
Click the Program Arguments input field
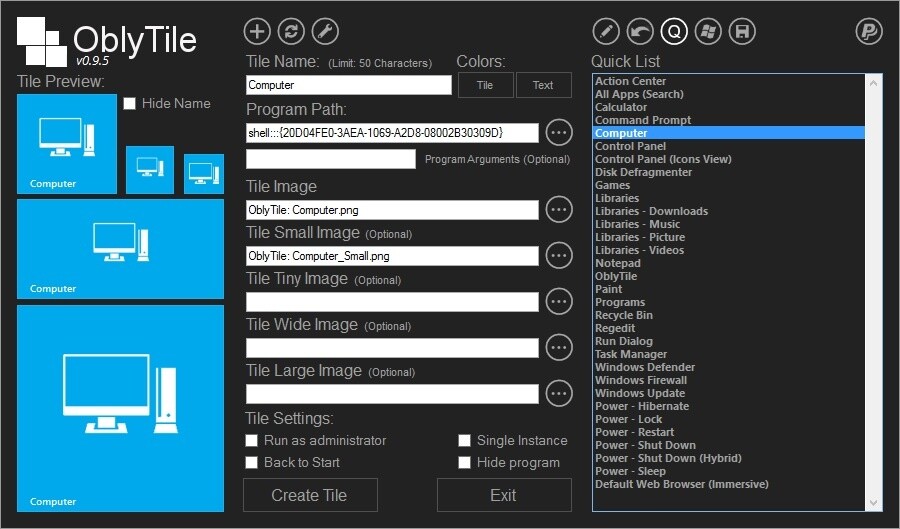(x=331, y=159)
